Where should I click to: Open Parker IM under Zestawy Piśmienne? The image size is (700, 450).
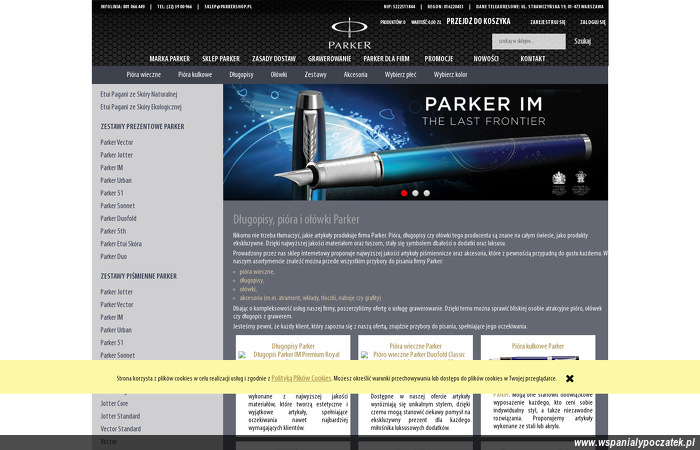click(112, 317)
